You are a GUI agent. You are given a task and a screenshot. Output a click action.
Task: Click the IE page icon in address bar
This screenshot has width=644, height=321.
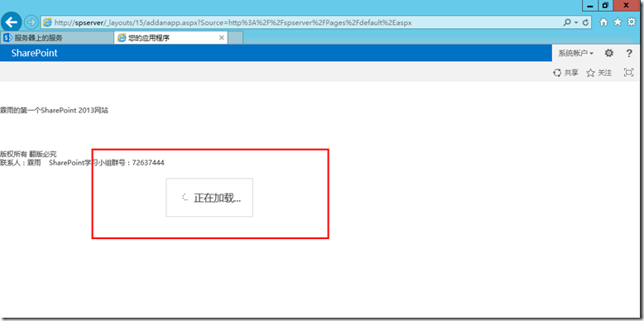pos(48,22)
